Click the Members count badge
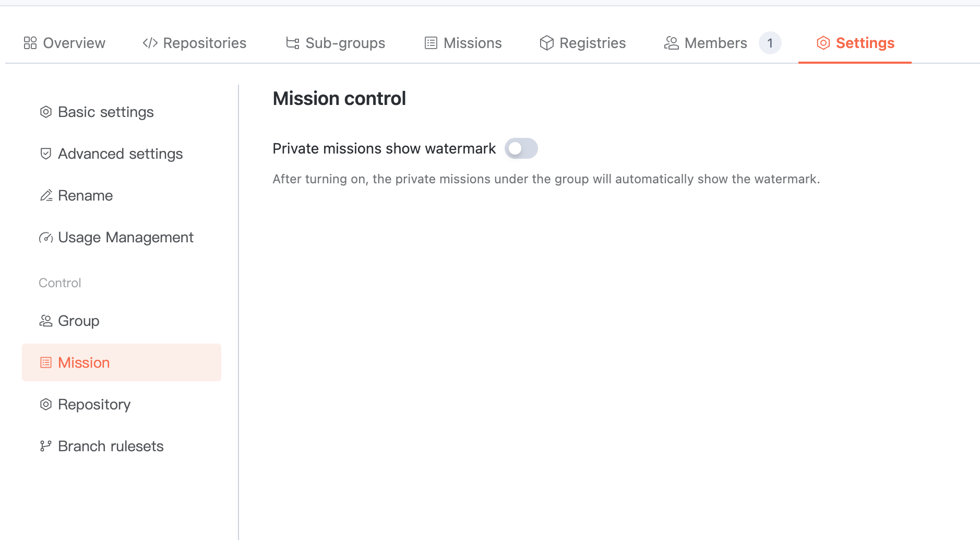The width and height of the screenshot is (980, 540). (770, 43)
